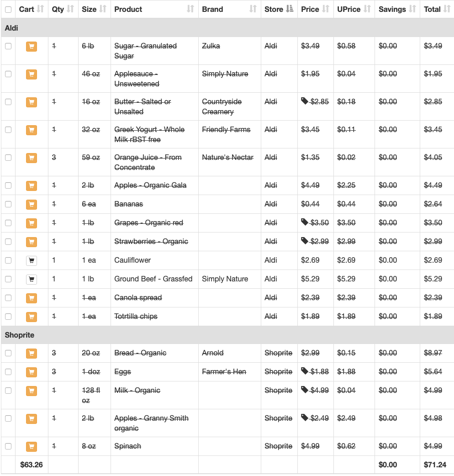Toggle the cart icon for Sugar - Granulated Sugar
The image size is (454, 476).
coord(32,46)
